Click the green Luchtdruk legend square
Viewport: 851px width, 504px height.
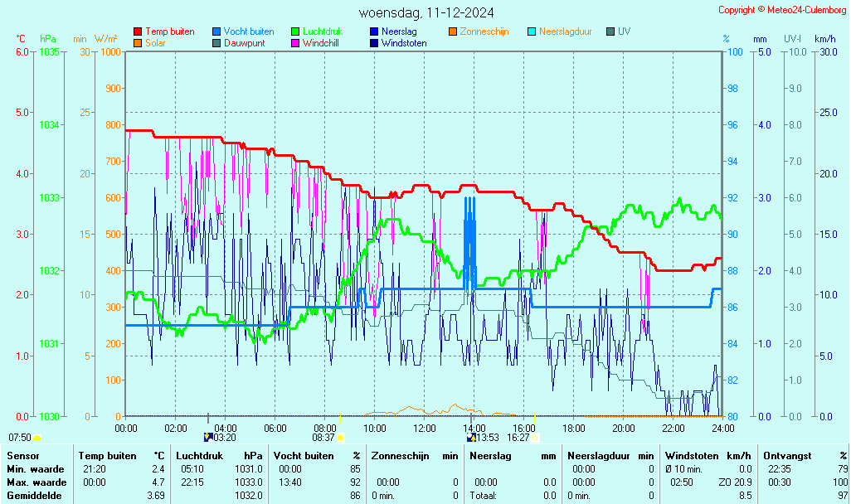(295, 31)
